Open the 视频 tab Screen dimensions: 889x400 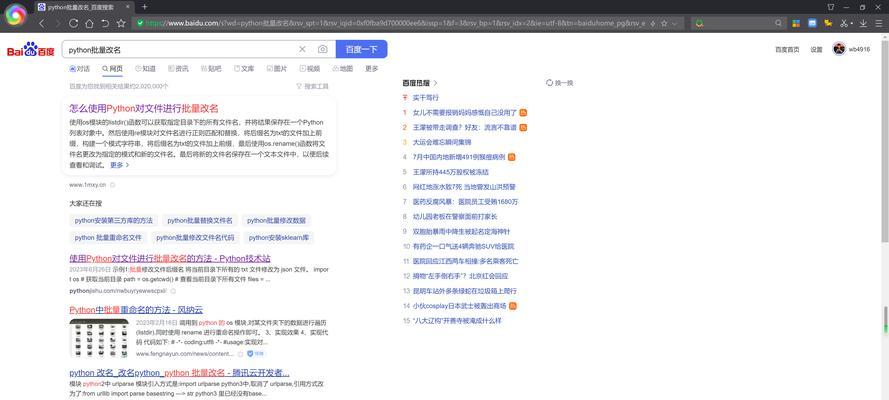(x=310, y=69)
